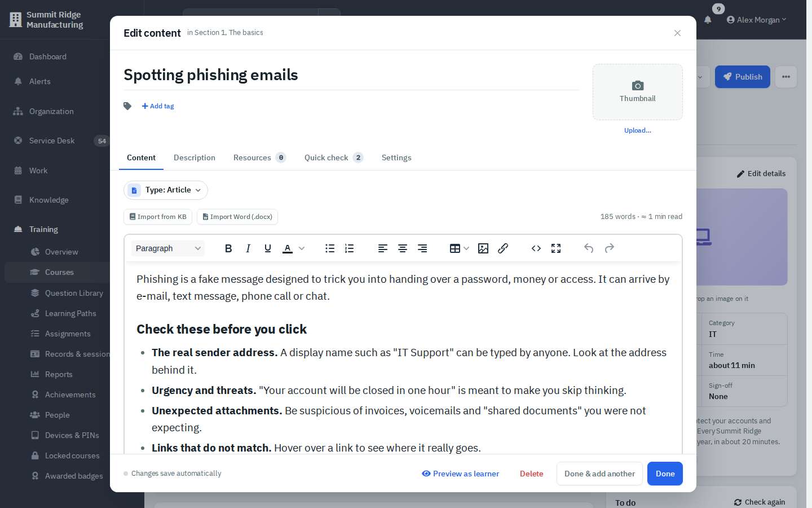Open the Resources tab
The image size is (812, 508).
click(259, 158)
